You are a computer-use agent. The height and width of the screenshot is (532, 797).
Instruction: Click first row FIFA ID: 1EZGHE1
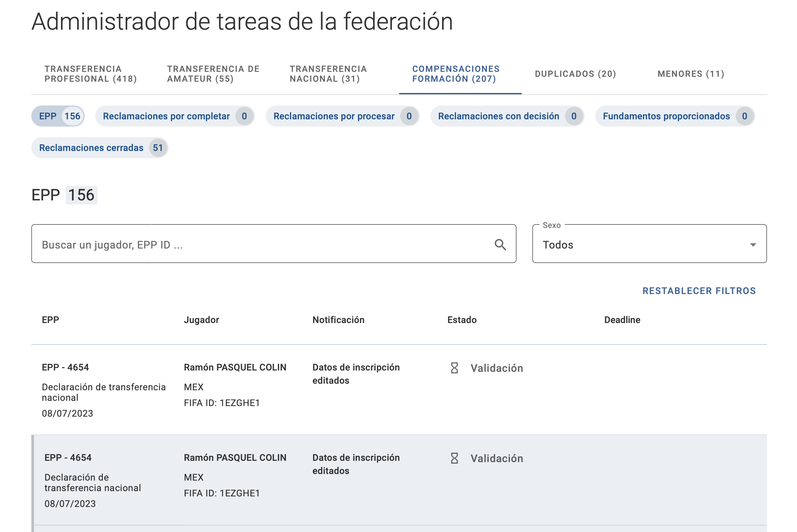(x=222, y=403)
